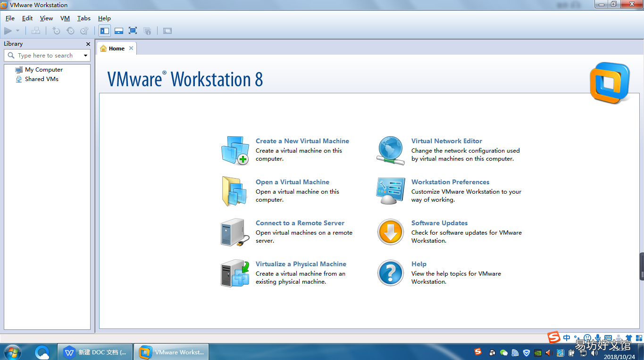Toggle the thumbnail bar view button

point(119,31)
